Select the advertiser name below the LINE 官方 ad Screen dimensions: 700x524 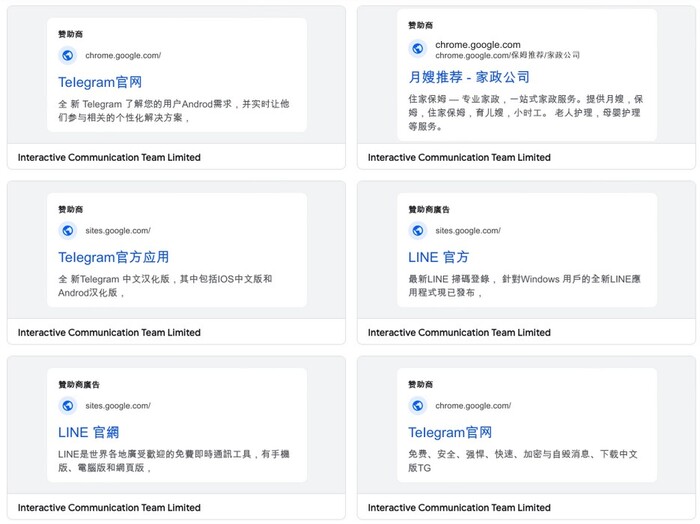(x=459, y=332)
